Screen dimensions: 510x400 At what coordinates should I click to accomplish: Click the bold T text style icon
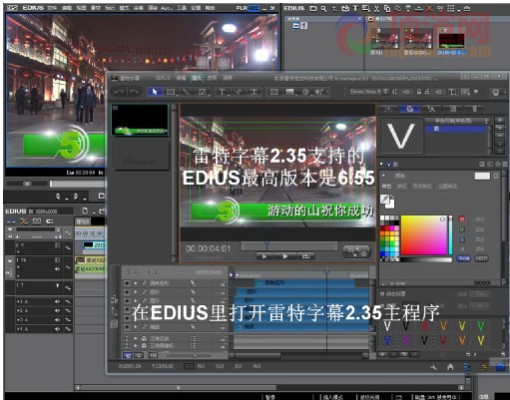click(453, 92)
